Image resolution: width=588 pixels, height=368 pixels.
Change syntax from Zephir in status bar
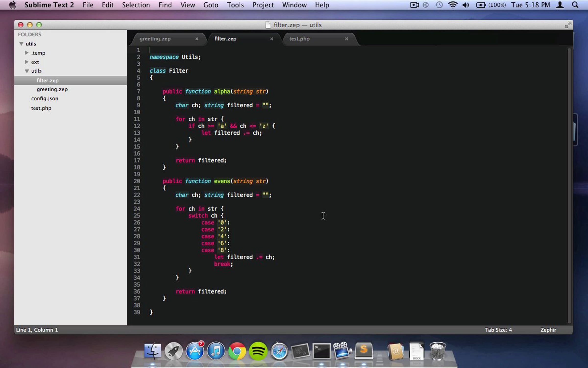coord(548,330)
